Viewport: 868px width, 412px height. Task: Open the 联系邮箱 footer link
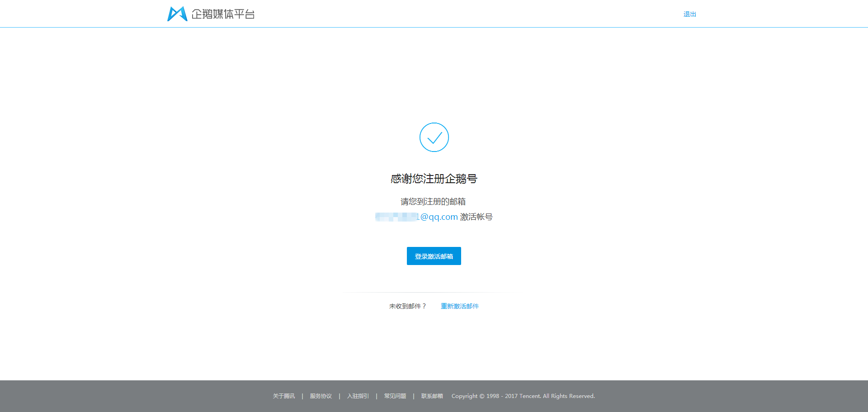coord(431,396)
